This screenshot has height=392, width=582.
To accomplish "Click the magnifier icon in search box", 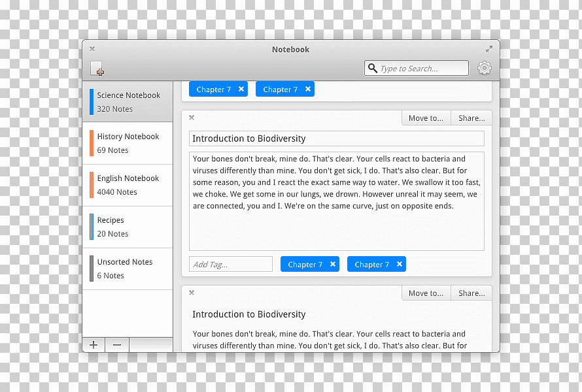I will [373, 68].
